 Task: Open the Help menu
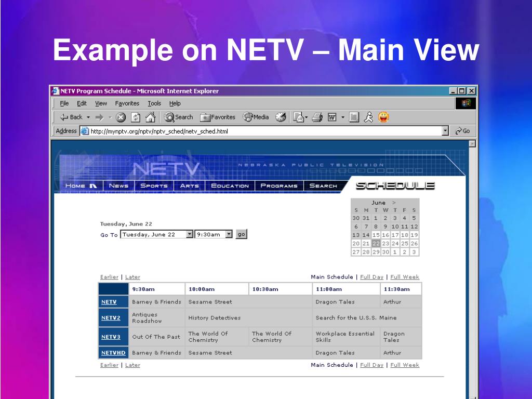coord(175,103)
